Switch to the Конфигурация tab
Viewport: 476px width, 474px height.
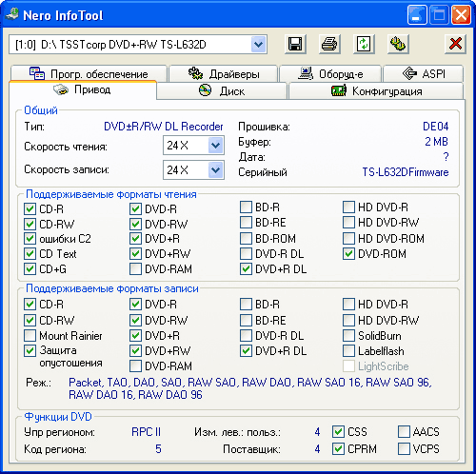tap(376, 91)
